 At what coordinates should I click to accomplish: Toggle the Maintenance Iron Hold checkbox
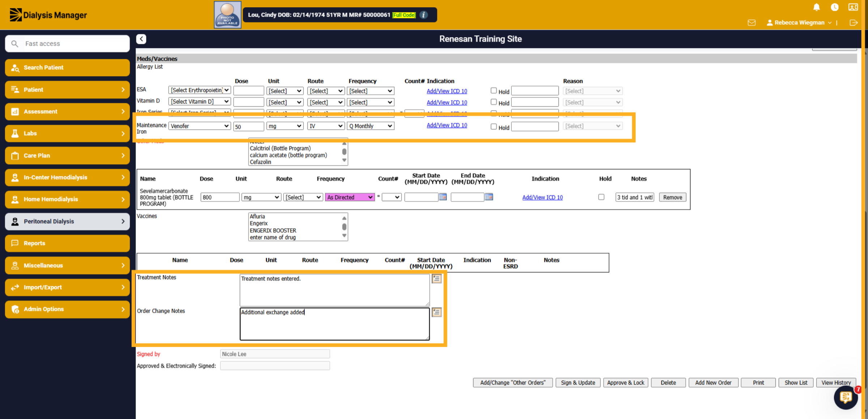click(x=494, y=127)
